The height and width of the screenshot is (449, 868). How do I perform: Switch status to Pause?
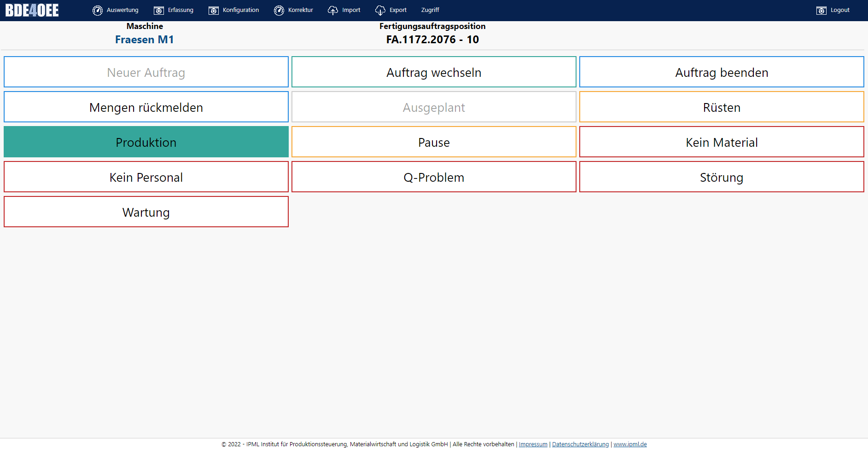click(x=434, y=142)
